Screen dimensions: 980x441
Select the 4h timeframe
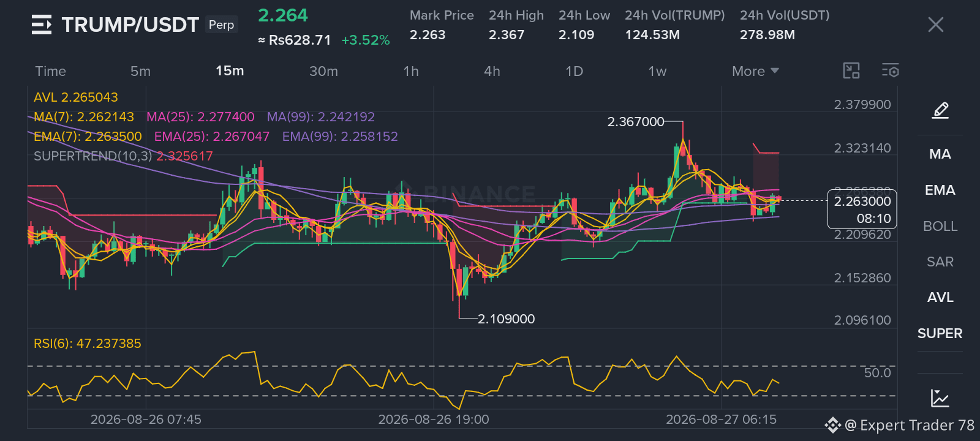pyautogui.click(x=492, y=71)
